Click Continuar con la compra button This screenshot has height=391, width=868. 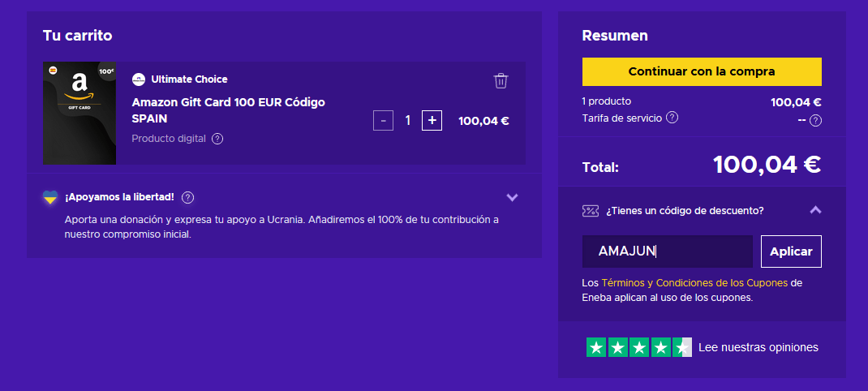[702, 71]
